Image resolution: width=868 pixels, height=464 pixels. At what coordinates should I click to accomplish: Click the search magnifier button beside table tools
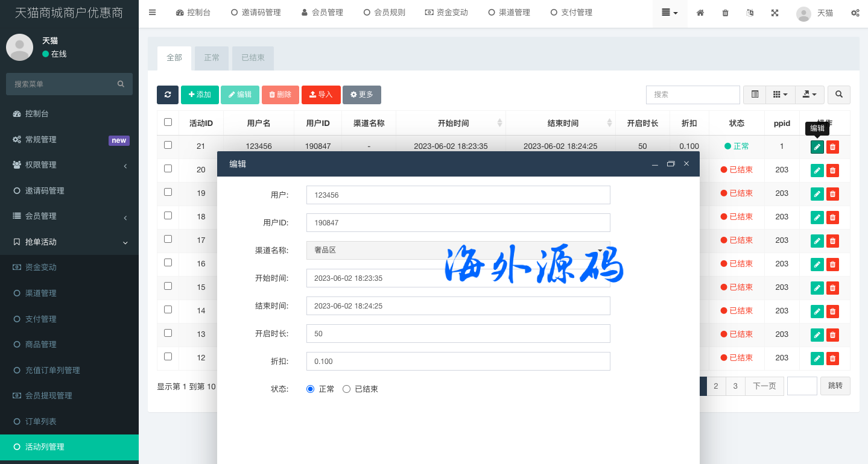coord(838,95)
